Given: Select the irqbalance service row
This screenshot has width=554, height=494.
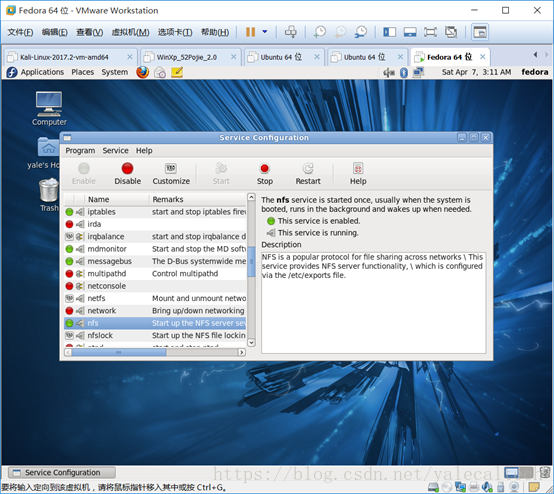Looking at the screenshot, I should coord(155,236).
